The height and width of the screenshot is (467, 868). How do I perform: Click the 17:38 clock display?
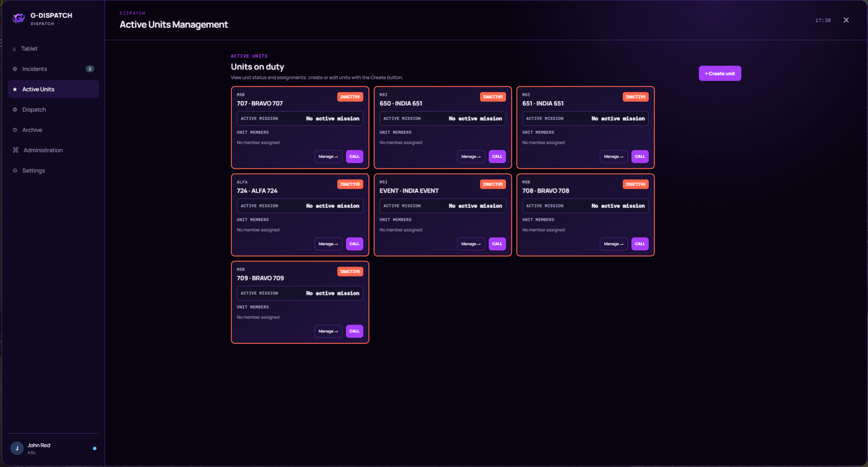click(x=822, y=20)
